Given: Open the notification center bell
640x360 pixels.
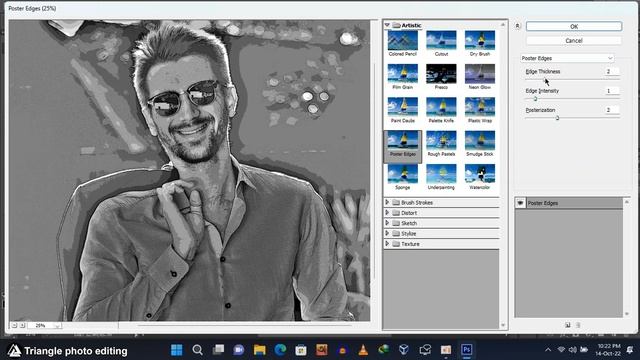Looking at the screenshot, I should (631, 350).
